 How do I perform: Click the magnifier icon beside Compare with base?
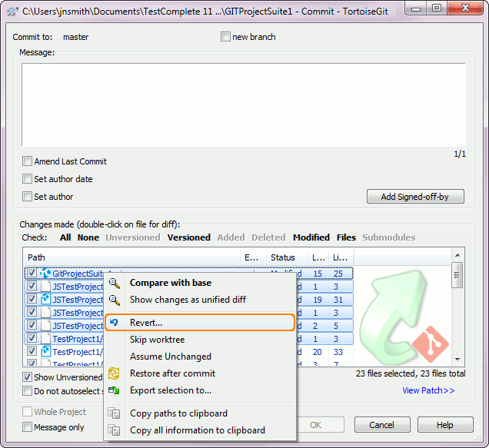pos(114,283)
